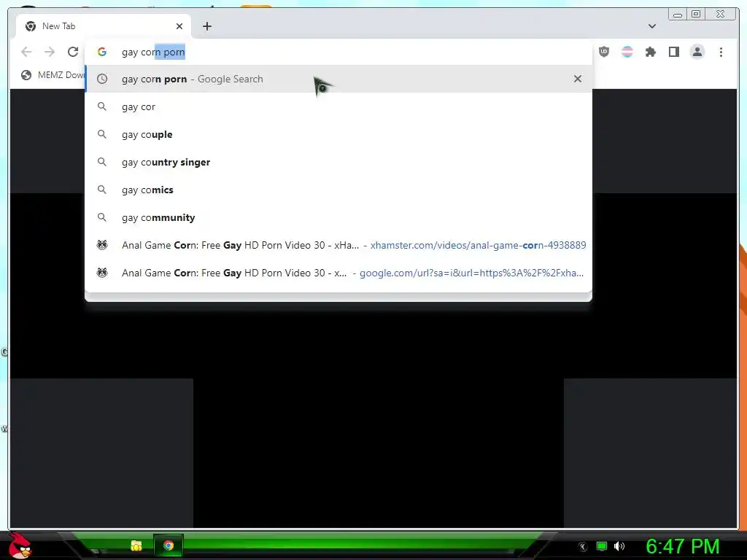
Task: Open the tab search chevron
Action: [x=651, y=26]
